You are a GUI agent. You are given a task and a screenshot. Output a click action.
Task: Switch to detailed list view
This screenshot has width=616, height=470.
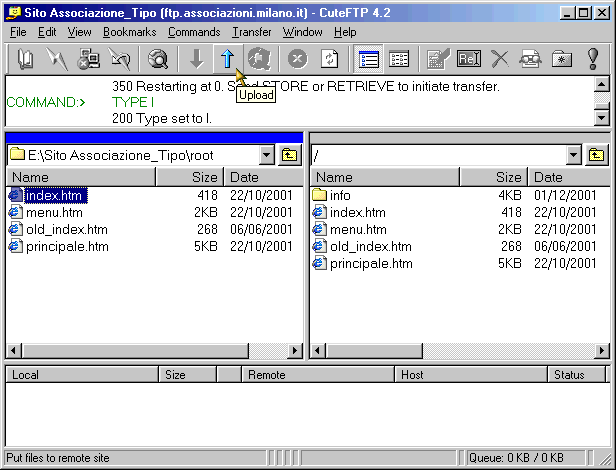pos(368,59)
